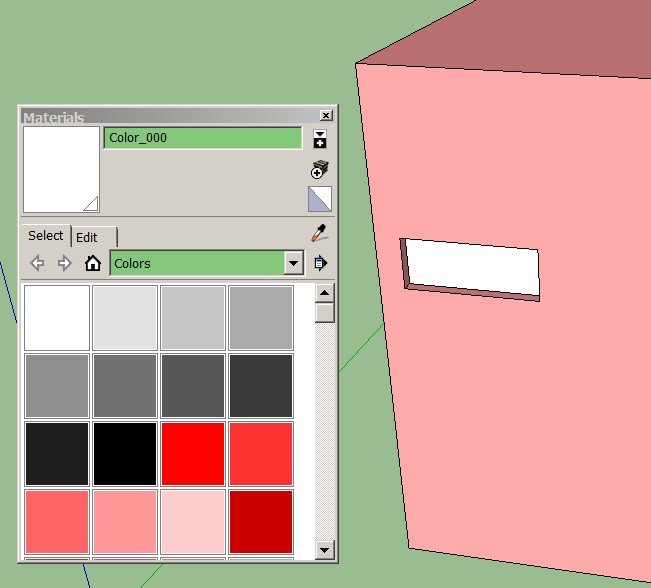Click the forward arrow in Materials browser
This screenshot has height=588, width=651.
(x=65, y=264)
